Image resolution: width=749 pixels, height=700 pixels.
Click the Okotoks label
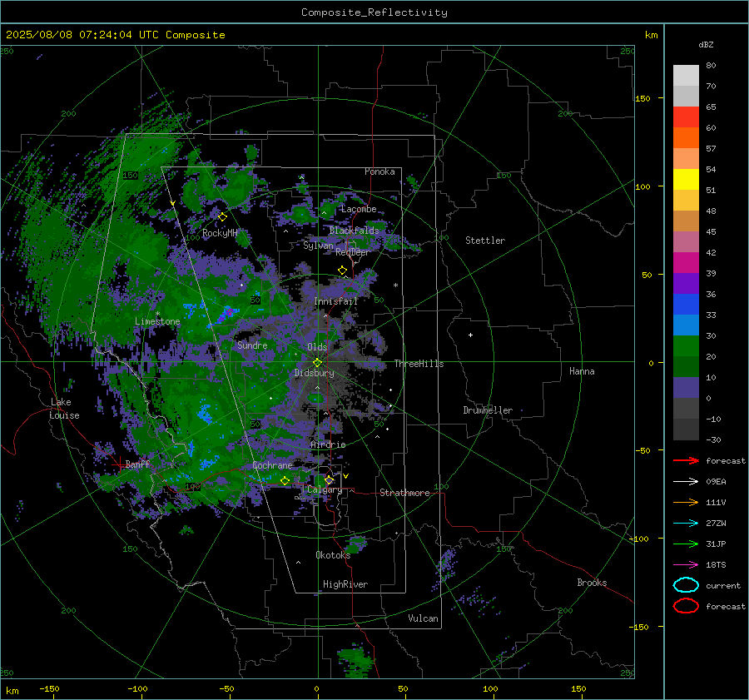(333, 555)
